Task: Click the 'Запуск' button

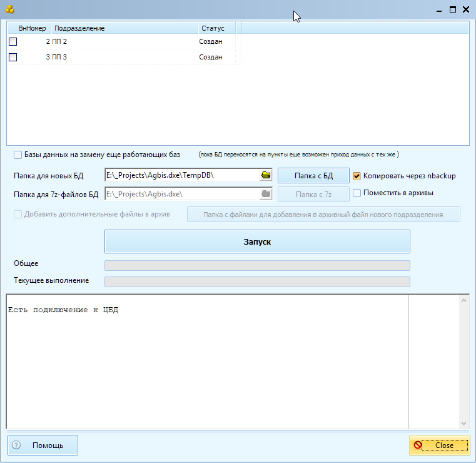Action: point(257,242)
